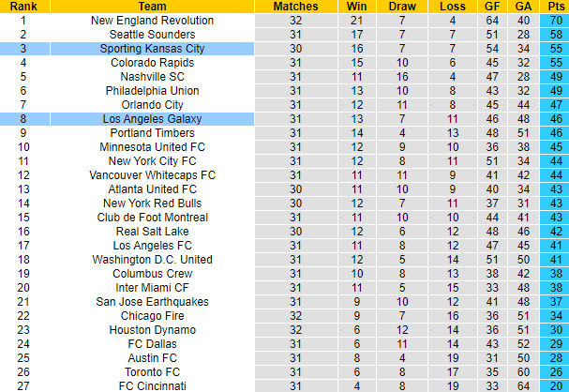This screenshot has width=569, height=392.
Task: Click the Team column header
Action: [x=152, y=7]
